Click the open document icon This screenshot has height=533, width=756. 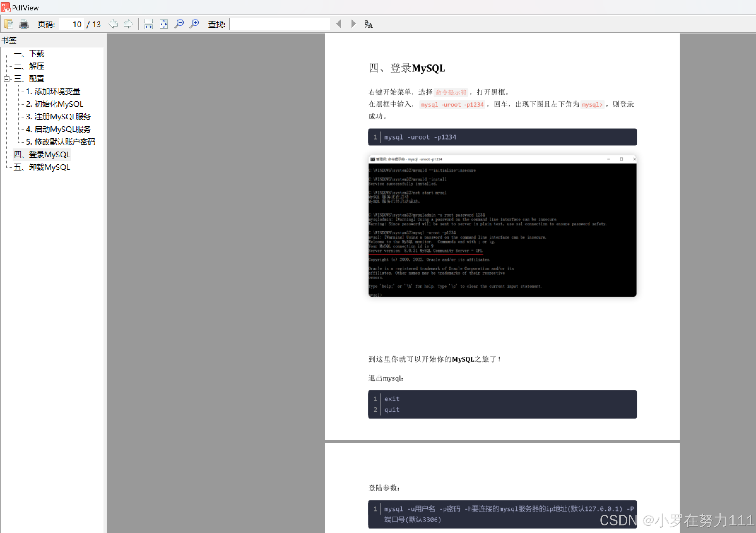point(9,24)
